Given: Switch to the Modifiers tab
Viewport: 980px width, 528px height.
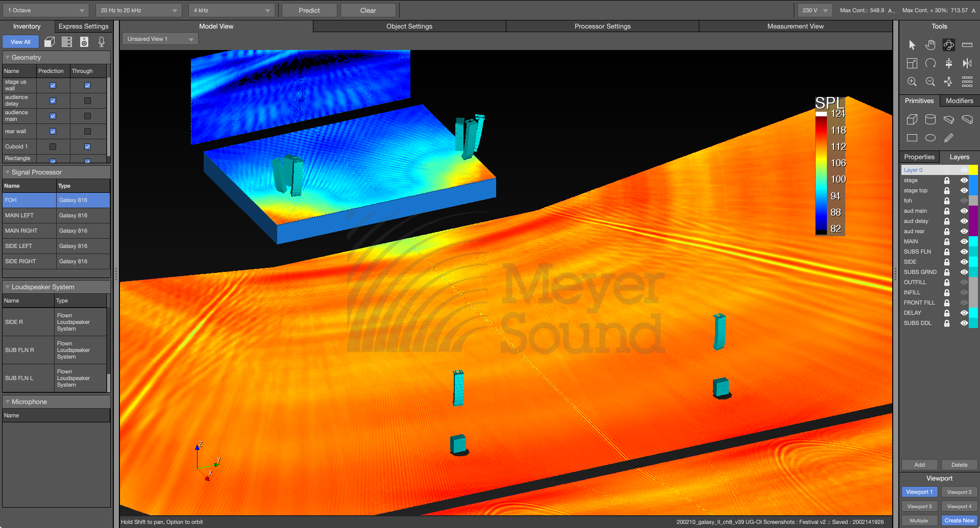Looking at the screenshot, I should (x=960, y=100).
